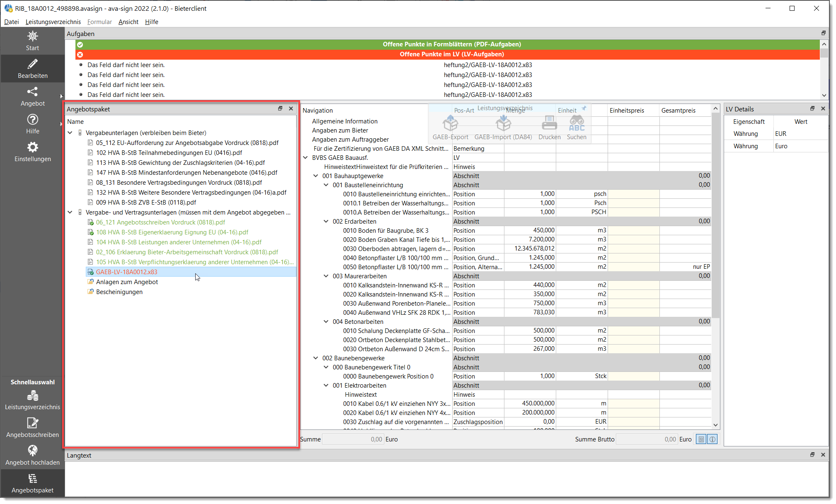Viewport: 836px width, 504px height.
Task: Select Angaben zum Bieter entry
Action: pyautogui.click(x=340, y=130)
